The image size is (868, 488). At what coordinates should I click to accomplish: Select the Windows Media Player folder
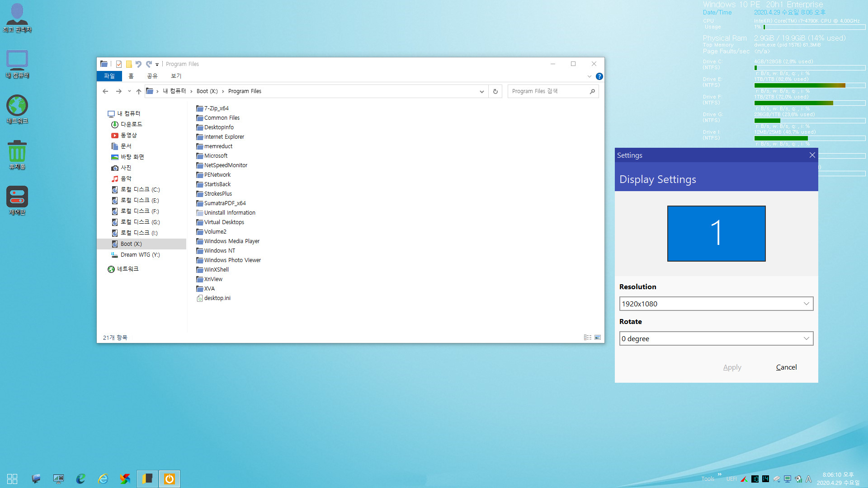tap(228, 241)
